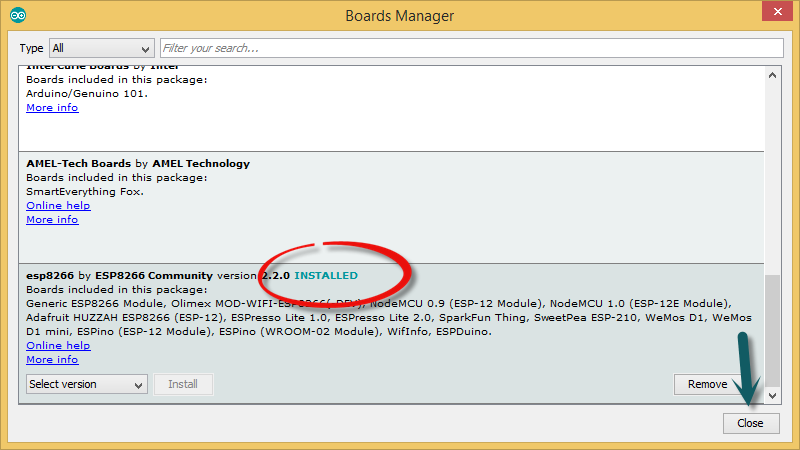Screen dimensions: 800x450
Task: Click the scrollbar down arrow
Action: click(772, 395)
